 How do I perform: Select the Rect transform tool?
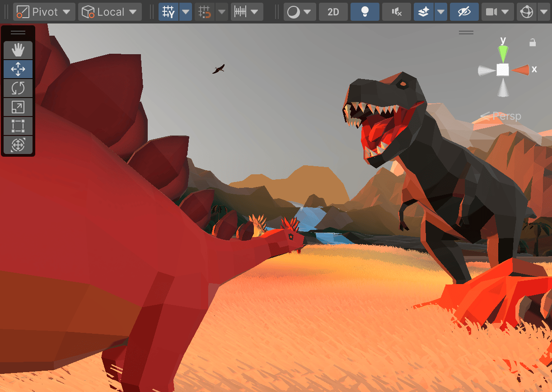[18, 126]
